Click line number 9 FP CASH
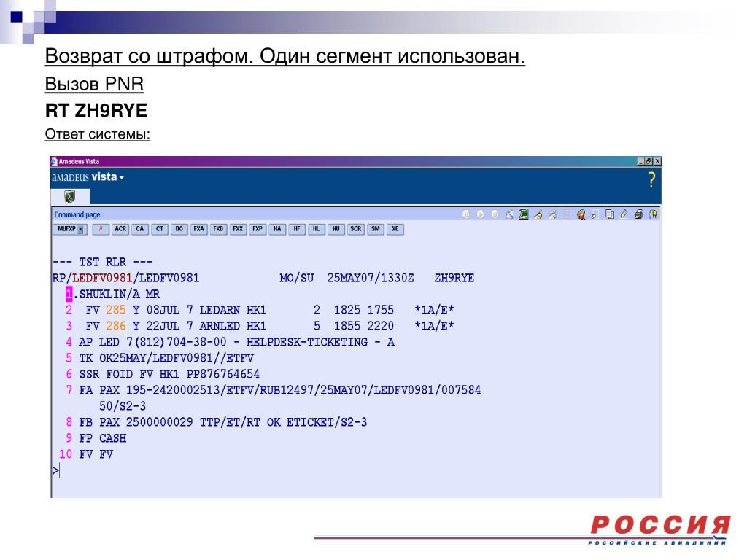Image resolution: width=747 pixels, height=560 pixels. (x=69, y=438)
